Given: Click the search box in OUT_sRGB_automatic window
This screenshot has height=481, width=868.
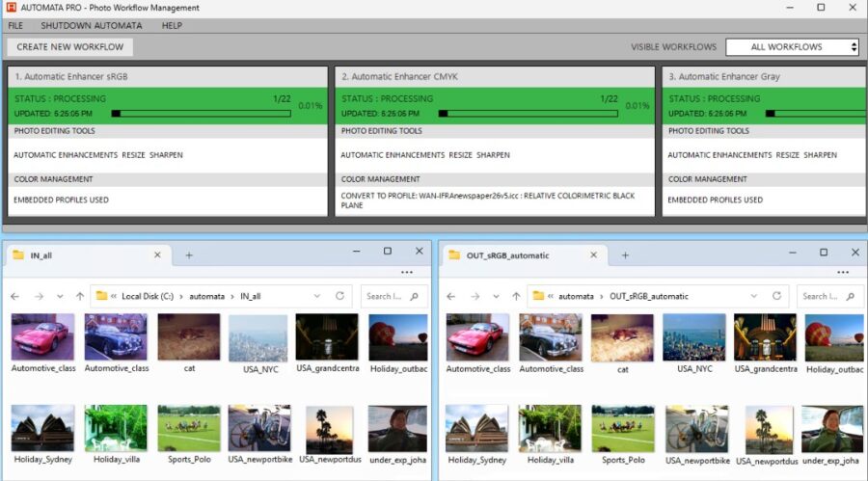Looking at the screenshot, I should tap(830, 296).
